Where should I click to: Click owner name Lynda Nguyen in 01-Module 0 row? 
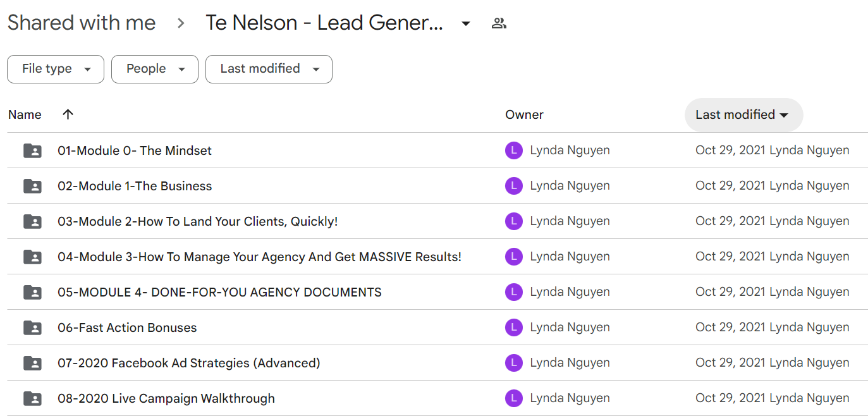(570, 150)
